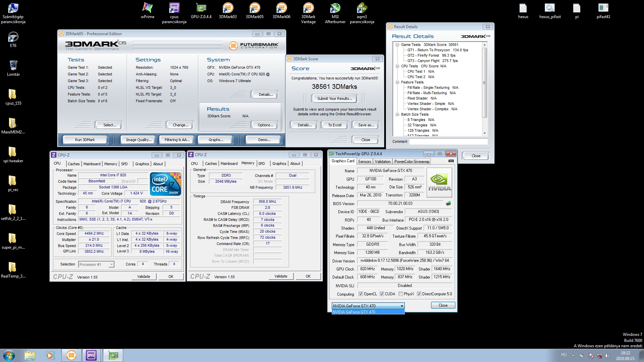This screenshot has width=644, height=362.
Task: Toggle the PhysX checkbox in GPU-Z
Action: (x=400, y=294)
